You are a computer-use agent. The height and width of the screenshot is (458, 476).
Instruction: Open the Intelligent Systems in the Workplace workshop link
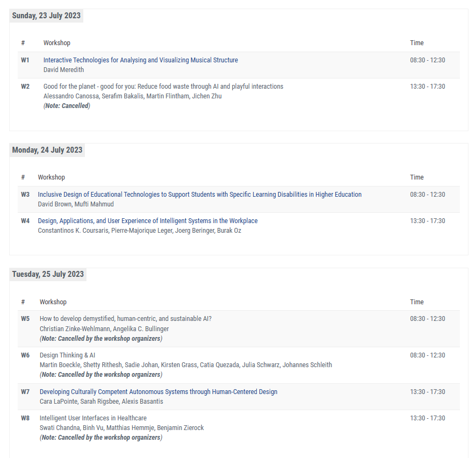pyautogui.click(x=148, y=221)
